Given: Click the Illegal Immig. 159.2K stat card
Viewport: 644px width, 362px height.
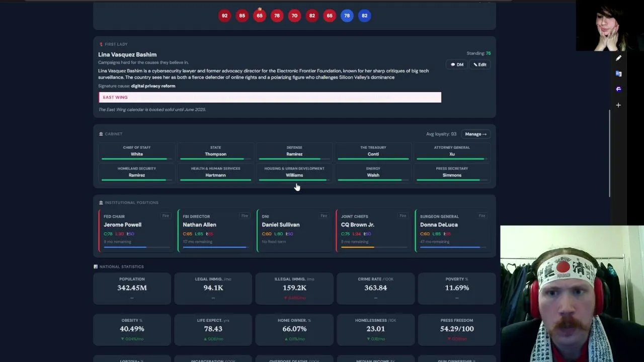Looking at the screenshot, I should coord(294,289).
